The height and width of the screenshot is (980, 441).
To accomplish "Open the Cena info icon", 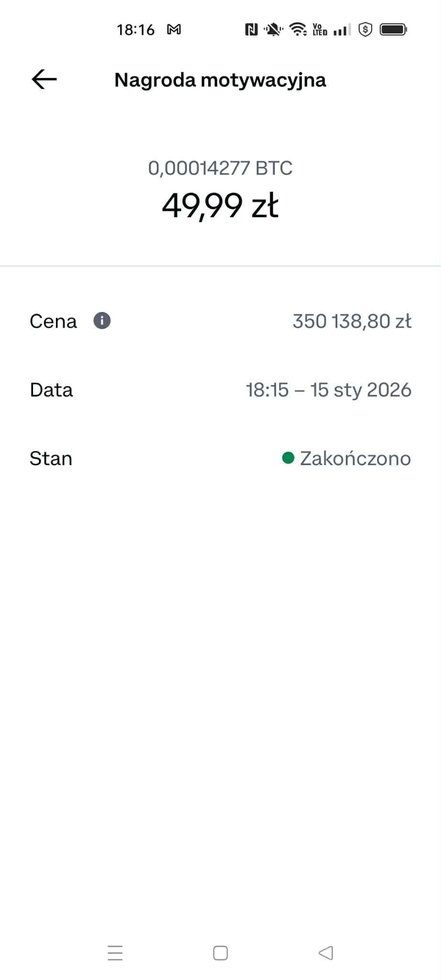I will [102, 321].
